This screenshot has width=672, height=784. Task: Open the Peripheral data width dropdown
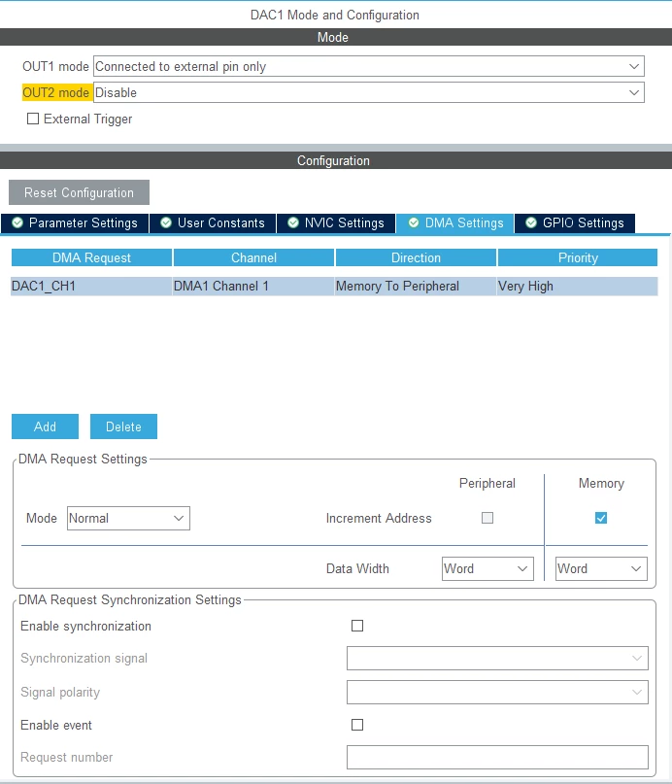487,569
